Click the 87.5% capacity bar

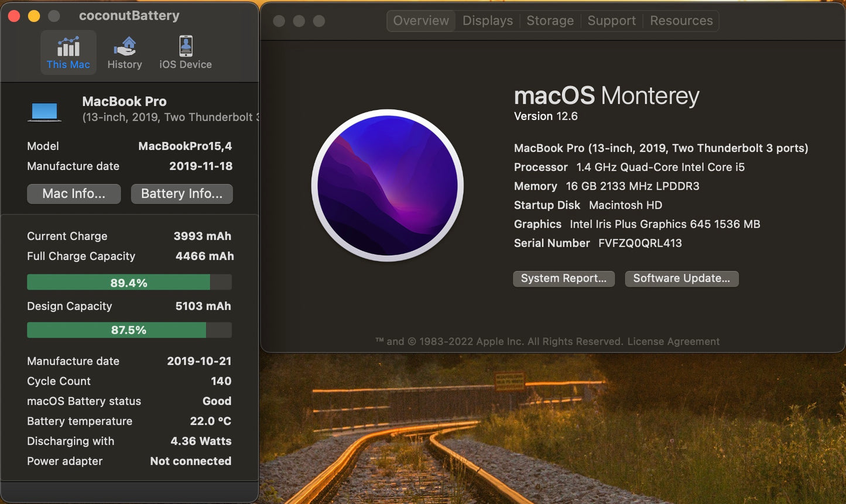point(128,330)
